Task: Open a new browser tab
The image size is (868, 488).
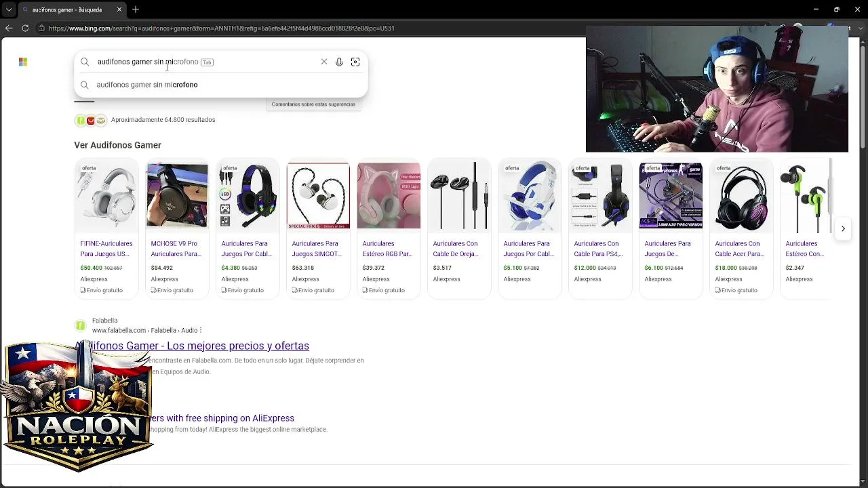Action: (x=136, y=9)
